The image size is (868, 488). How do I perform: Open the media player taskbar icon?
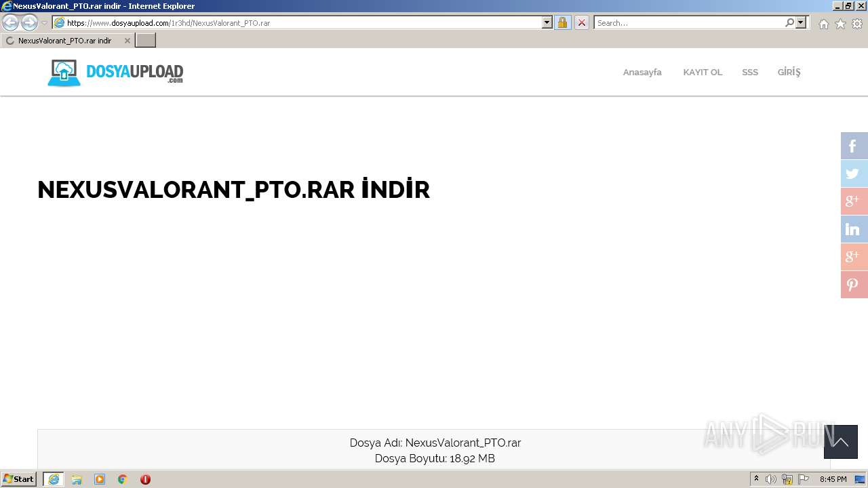point(100,479)
